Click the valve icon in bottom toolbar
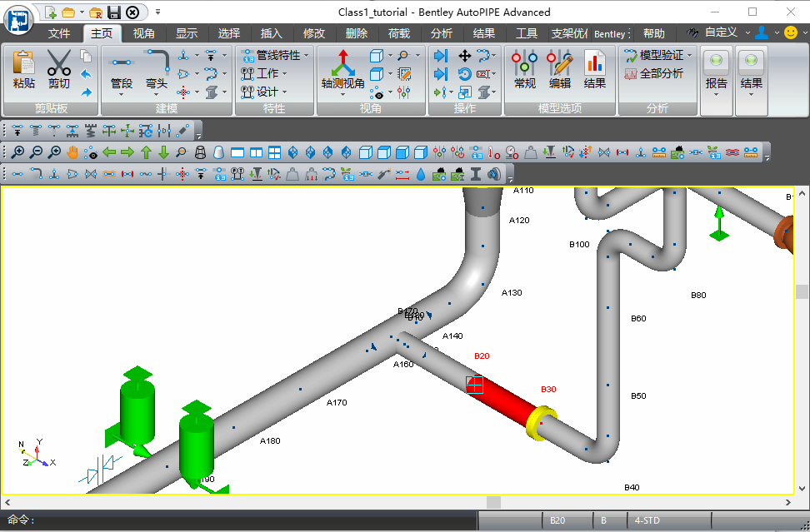Viewport: 810px width, 532px height. click(91, 174)
